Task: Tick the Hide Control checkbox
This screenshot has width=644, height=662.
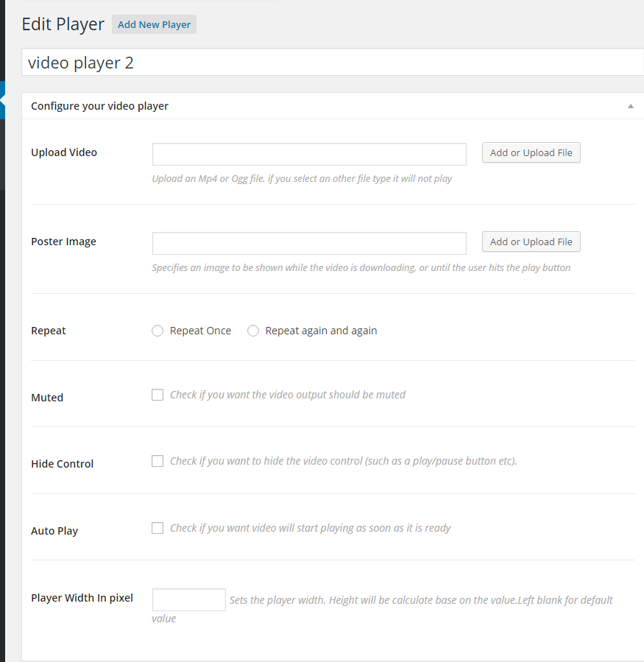Action: (158, 461)
